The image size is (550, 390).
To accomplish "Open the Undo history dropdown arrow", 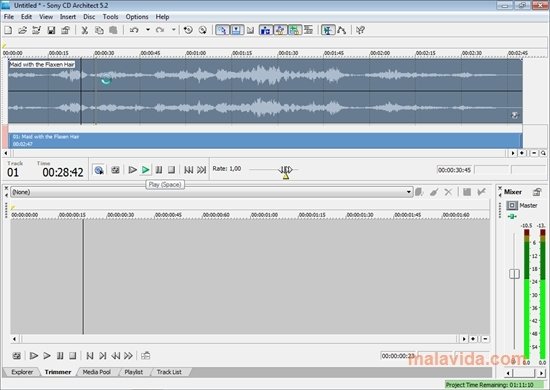I will coord(148,30).
